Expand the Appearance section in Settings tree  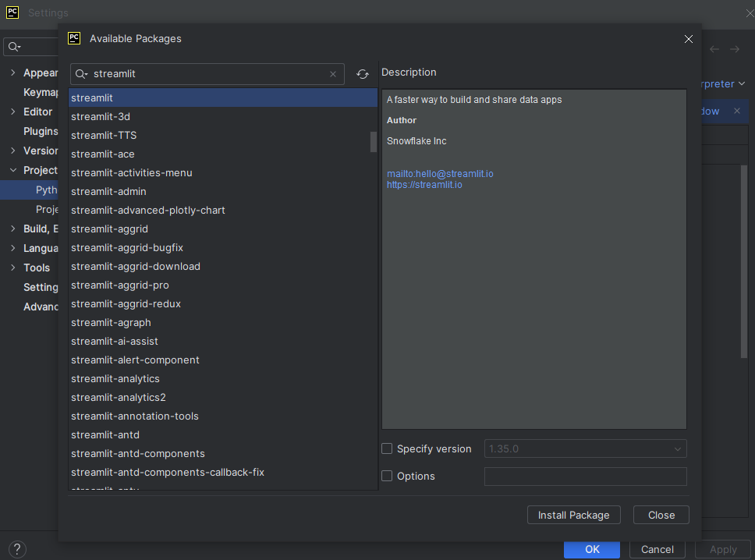coord(13,73)
